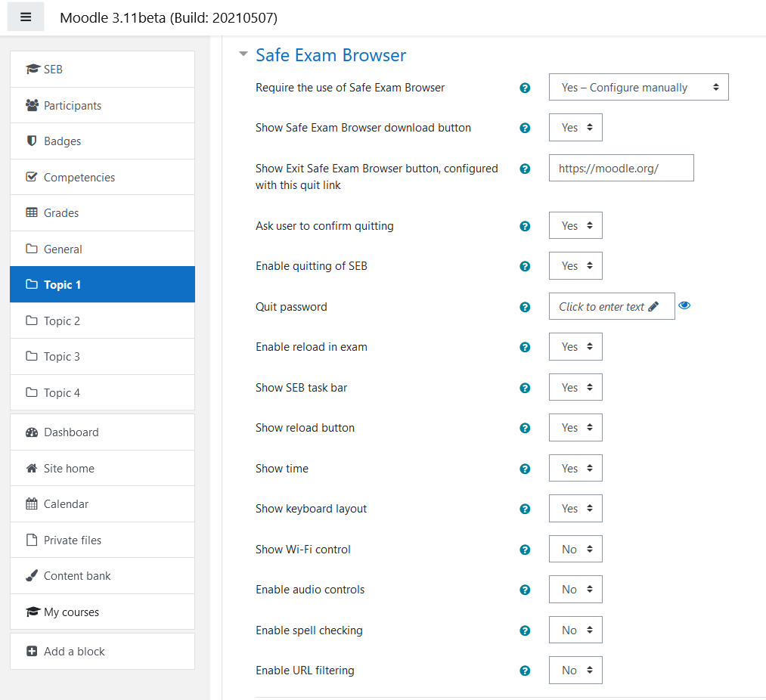Collapse the Safe Exam Browser section triangle
This screenshot has width=766, height=700.
pos(243,54)
